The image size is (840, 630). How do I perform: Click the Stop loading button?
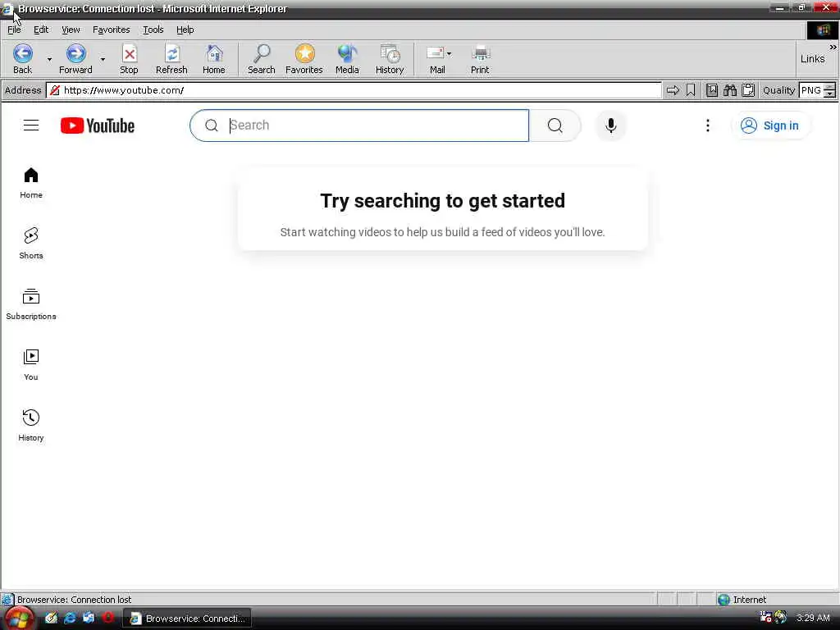pos(129,59)
